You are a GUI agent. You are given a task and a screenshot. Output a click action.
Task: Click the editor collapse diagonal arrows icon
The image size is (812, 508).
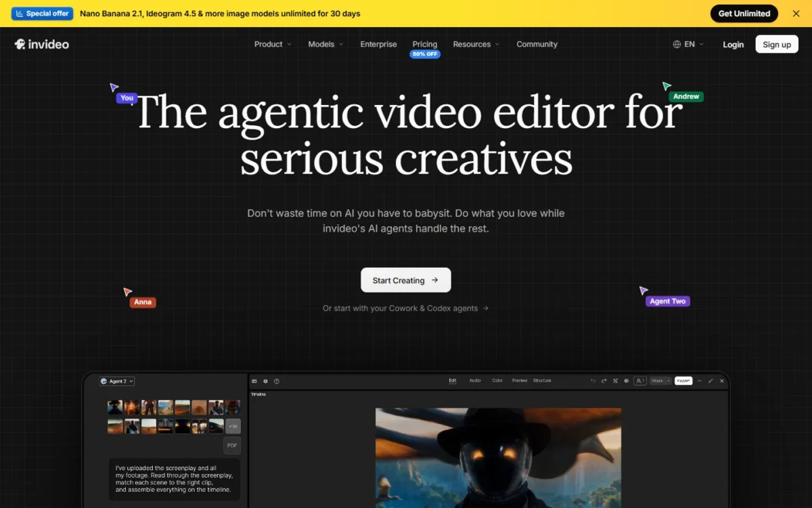(x=710, y=381)
